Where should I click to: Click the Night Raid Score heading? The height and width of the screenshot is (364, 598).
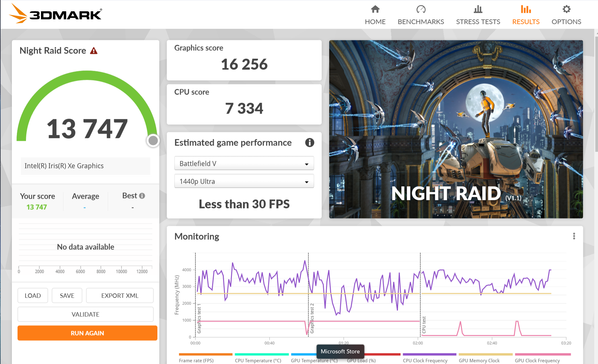pyautogui.click(x=53, y=51)
